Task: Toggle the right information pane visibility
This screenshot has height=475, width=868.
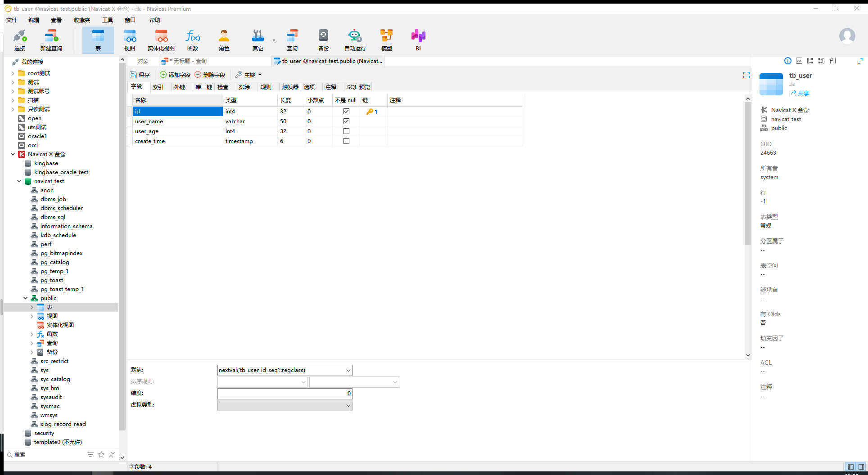Action: tap(861, 467)
